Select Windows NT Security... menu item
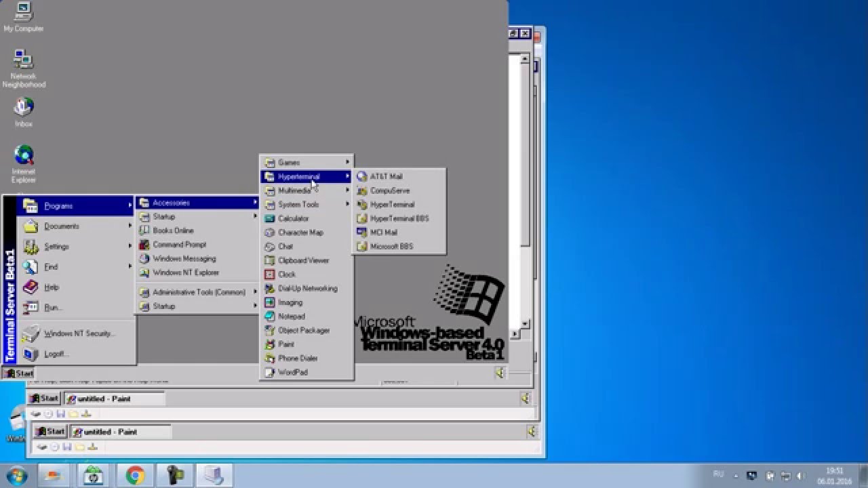The width and height of the screenshot is (868, 488). coord(76,333)
